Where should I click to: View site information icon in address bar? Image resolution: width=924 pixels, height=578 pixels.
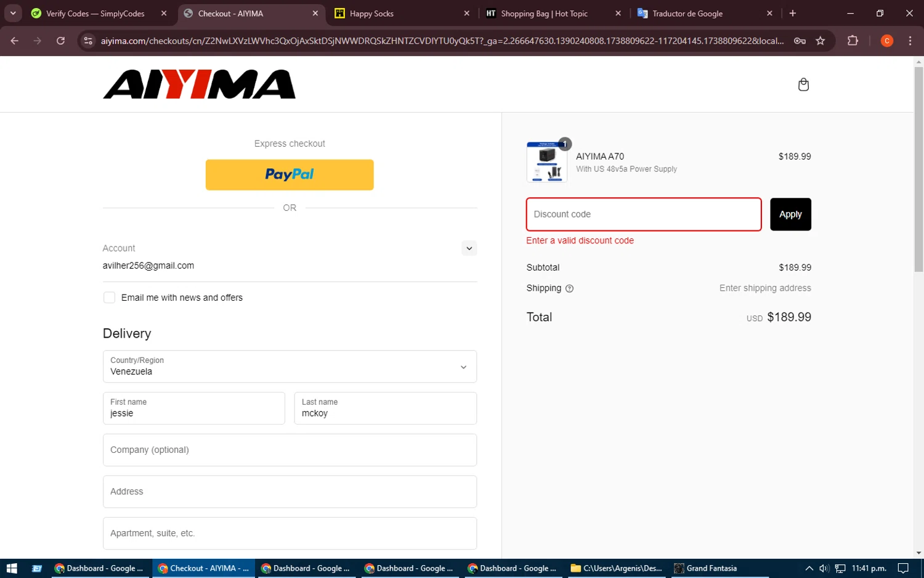pos(88,41)
